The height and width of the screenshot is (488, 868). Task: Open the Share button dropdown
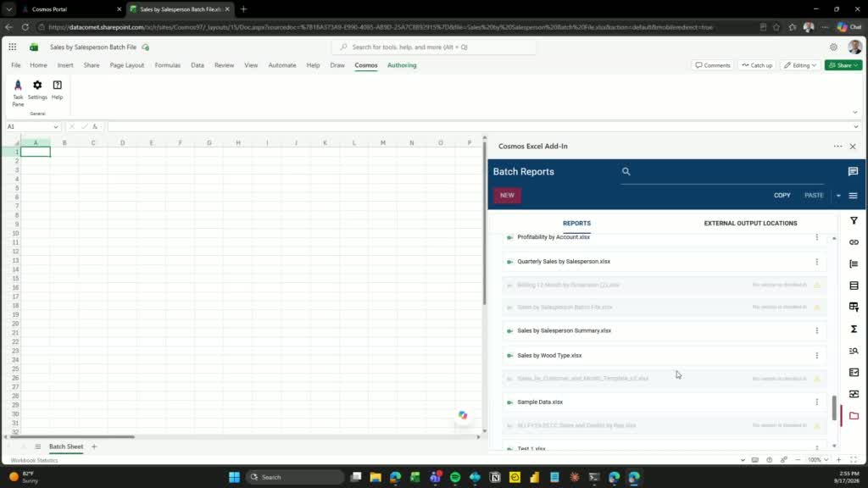tap(856, 65)
